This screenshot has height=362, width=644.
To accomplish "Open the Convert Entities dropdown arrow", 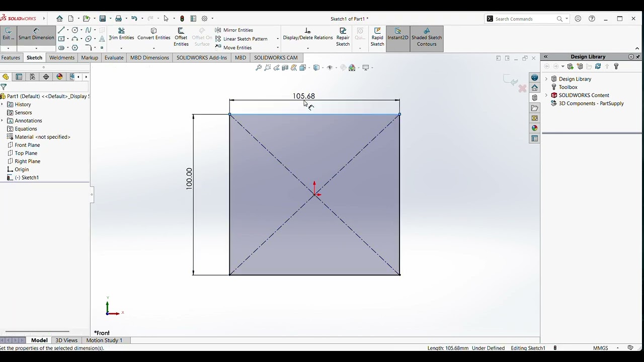I will (153, 48).
